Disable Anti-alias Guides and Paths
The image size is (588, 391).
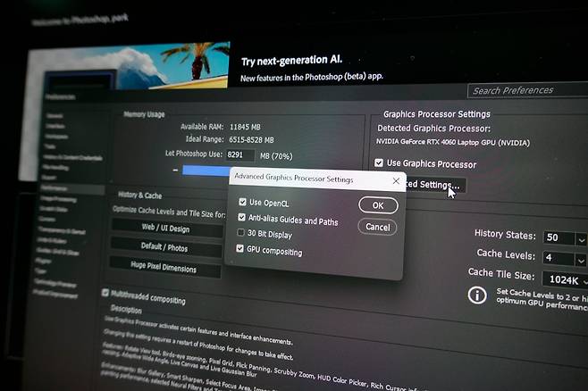tap(241, 217)
